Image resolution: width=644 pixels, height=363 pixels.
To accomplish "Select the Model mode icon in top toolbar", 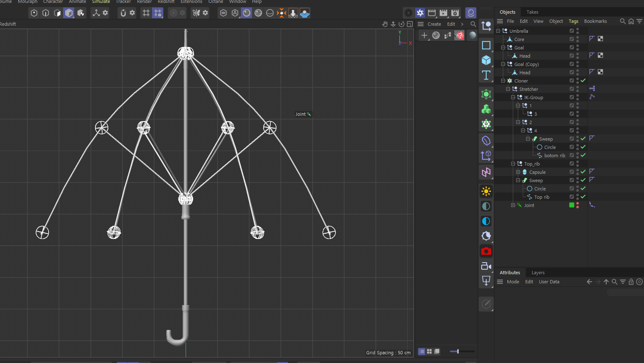I will coord(69,13).
